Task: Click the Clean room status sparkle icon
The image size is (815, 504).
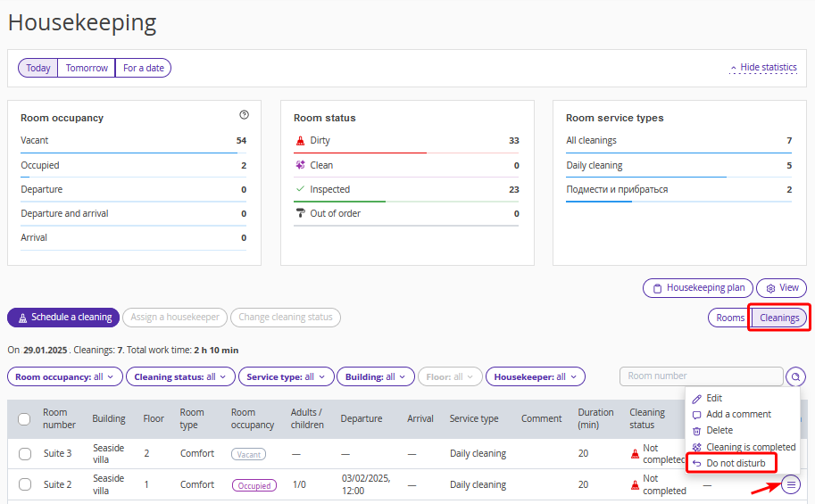Action: [x=300, y=165]
